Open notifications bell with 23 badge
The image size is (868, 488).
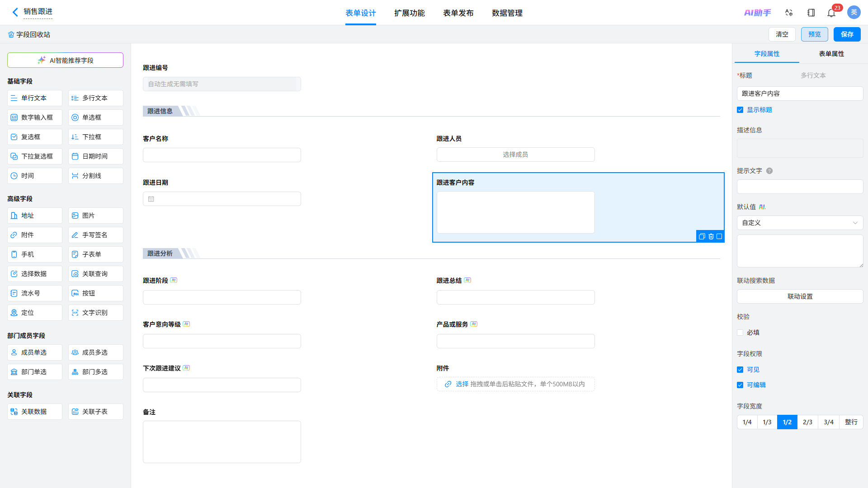[x=831, y=13]
